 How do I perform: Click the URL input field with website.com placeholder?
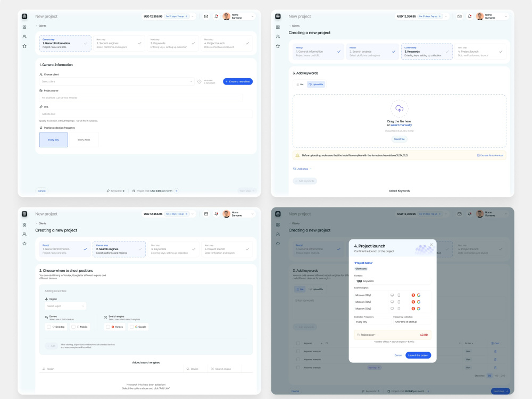point(146,114)
